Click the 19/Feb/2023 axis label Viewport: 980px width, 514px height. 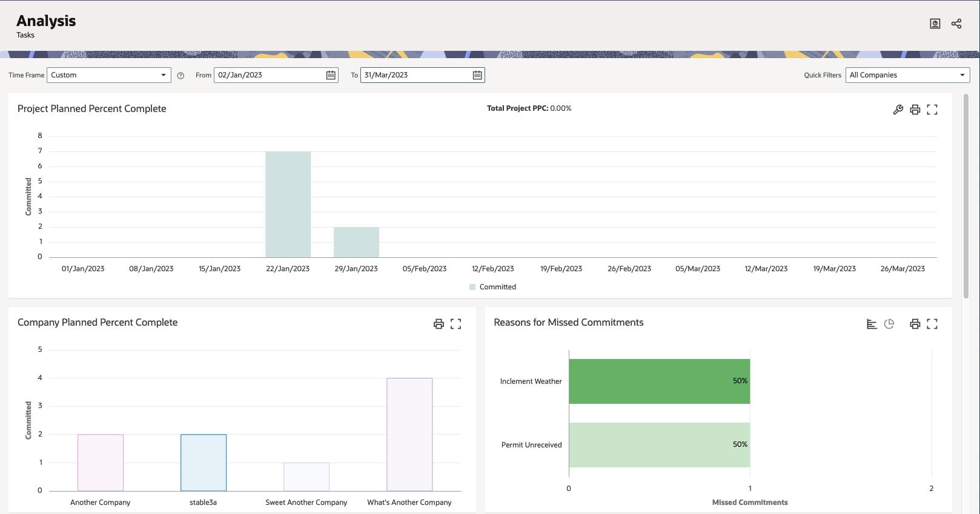[x=561, y=269]
